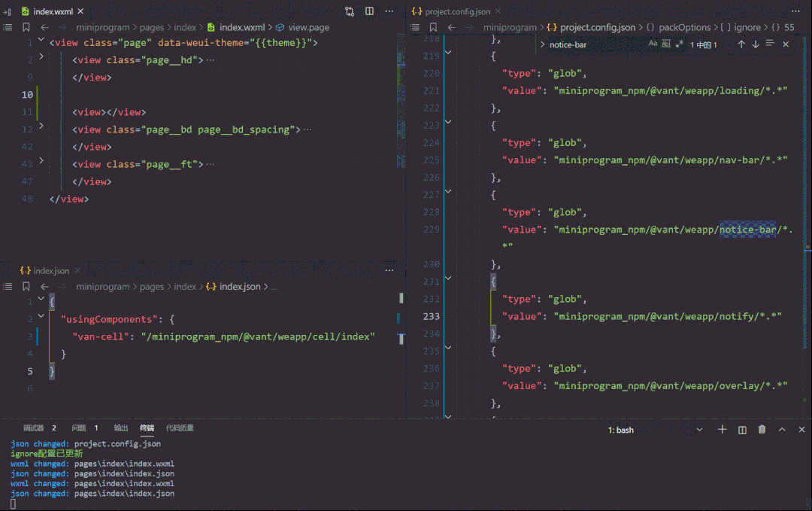Expand folded page__hd view at line 2
The height and width of the screenshot is (511, 812).
[x=41, y=56]
